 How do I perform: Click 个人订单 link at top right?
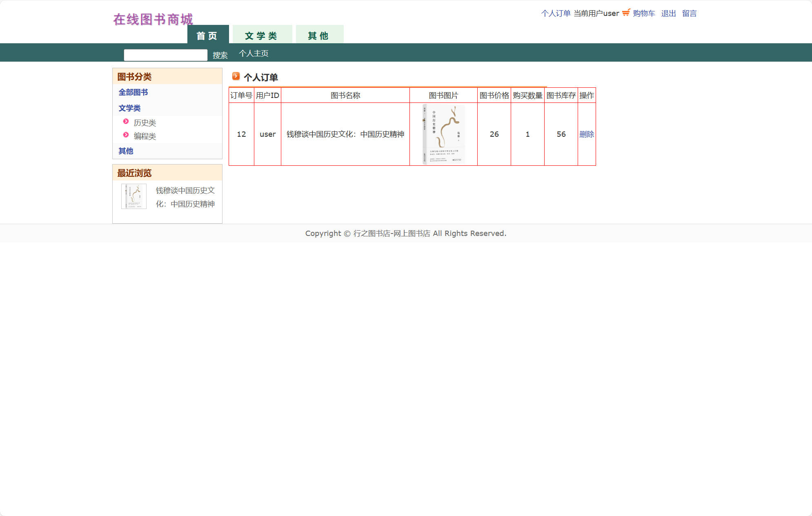coord(556,13)
